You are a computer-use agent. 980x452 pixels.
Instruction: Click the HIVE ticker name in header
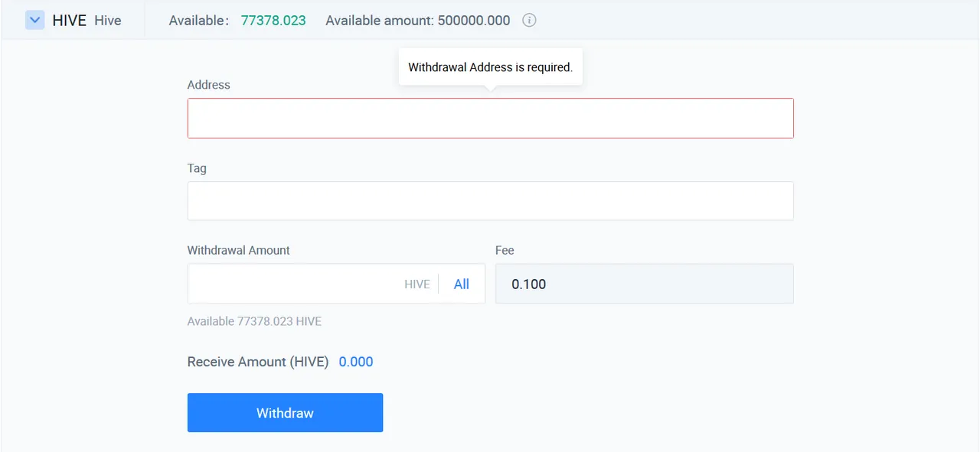[x=69, y=21]
